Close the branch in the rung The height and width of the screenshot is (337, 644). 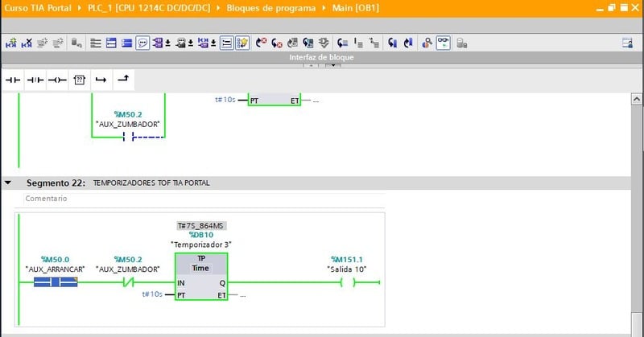[122, 80]
